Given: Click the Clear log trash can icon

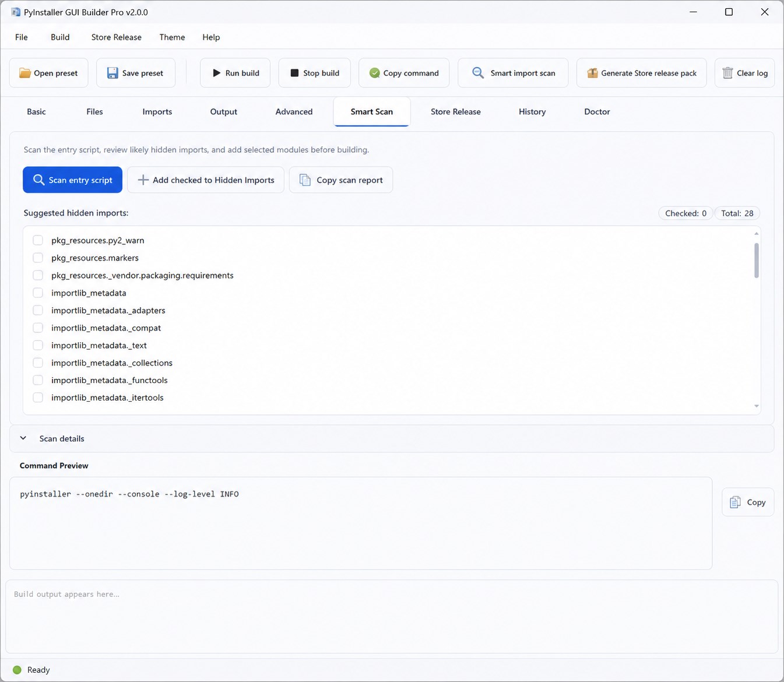Looking at the screenshot, I should 727,73.
